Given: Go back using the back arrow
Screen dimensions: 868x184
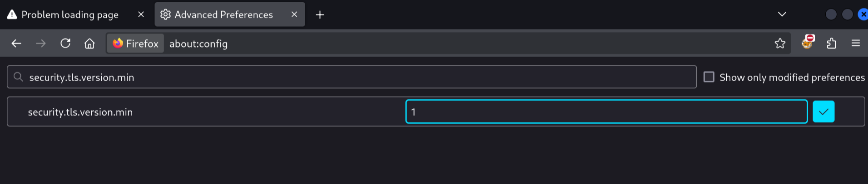Looking at the screenshot, I should pyautogui.click(x=16, y=44).
